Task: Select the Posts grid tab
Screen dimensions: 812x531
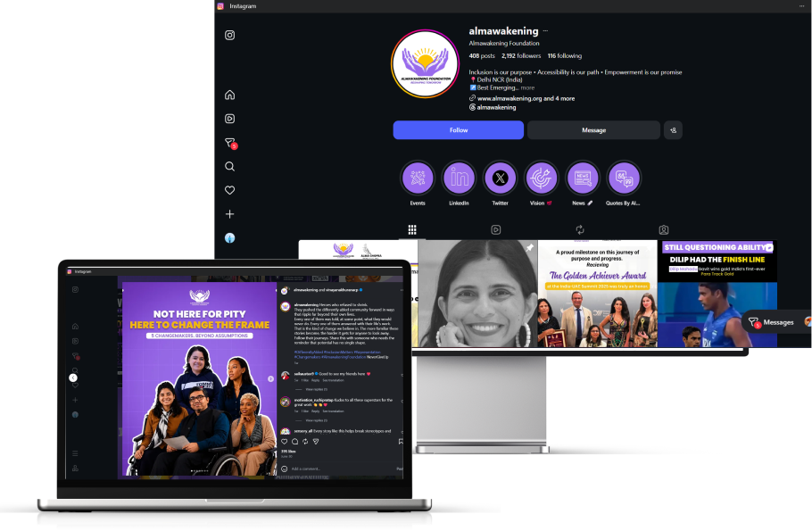Action: (x=412, y=229)
